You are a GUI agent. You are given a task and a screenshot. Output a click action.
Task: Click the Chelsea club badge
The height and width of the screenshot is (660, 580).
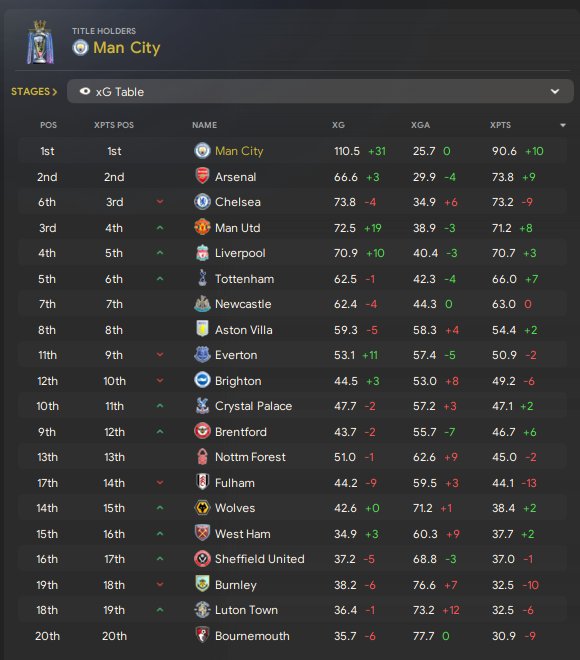(x=202, y=202)
